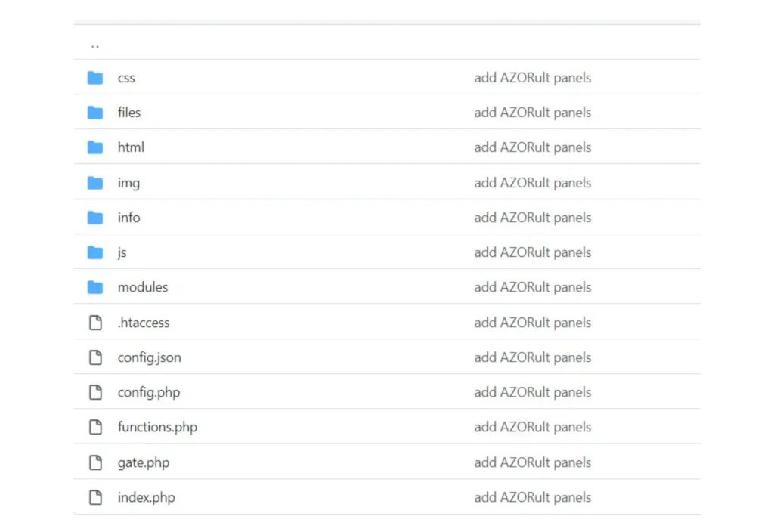The height and width of the screenshot is (532, 774).
Task: Open commit message in the index.php row
Action: pyautogui.click(x=533, y=497)
